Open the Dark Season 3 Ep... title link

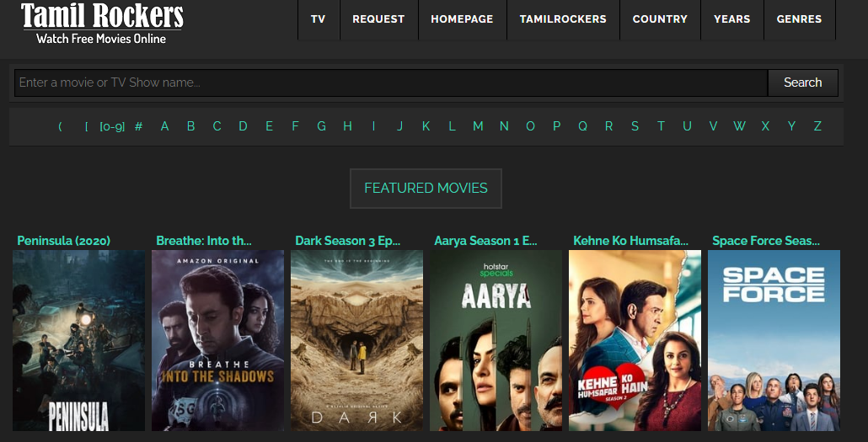pos(348,241)
